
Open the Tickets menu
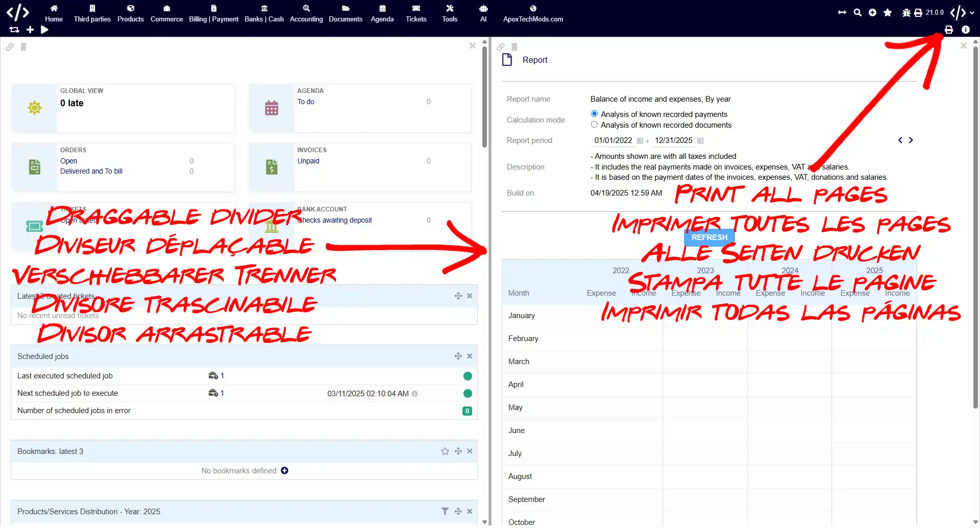click(x=416, y=14)
